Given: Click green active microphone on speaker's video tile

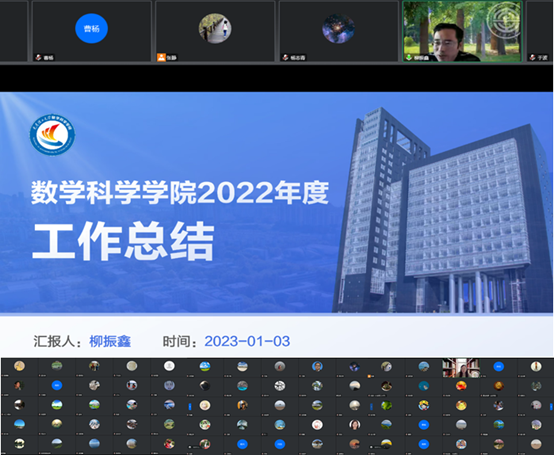Looking at the screenshot, I should point(409,57).
